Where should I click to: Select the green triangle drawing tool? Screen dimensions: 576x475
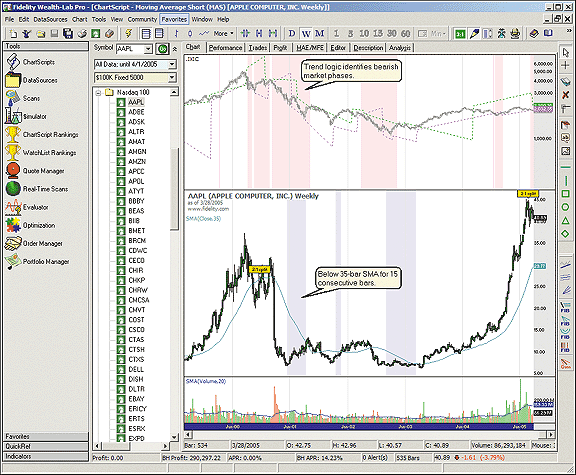(x=566, y=220)
